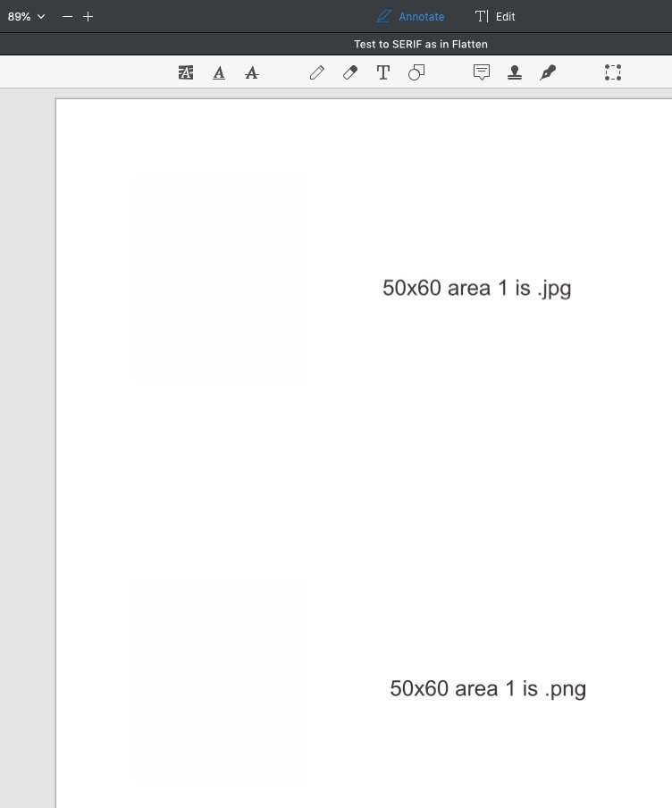The height and width of the screenshot is (808, 672).
Task: Open the signature tool
Action: click(x=548, y=72)
